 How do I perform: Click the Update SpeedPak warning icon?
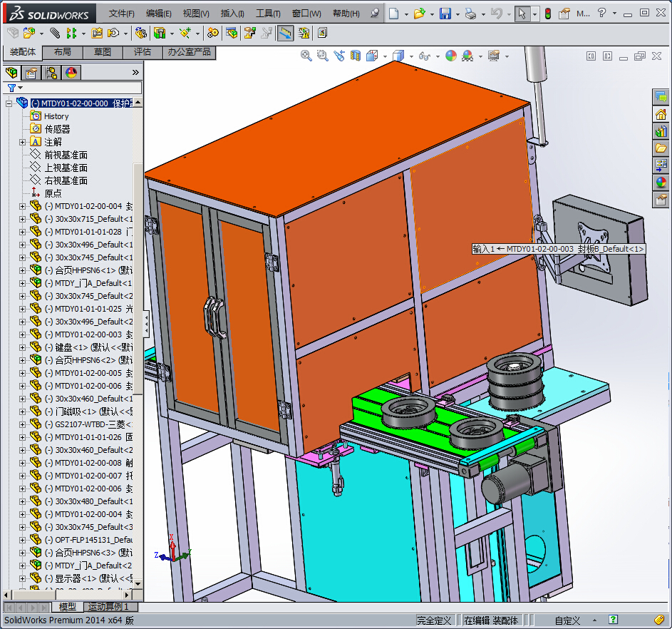tap(304, 33)
